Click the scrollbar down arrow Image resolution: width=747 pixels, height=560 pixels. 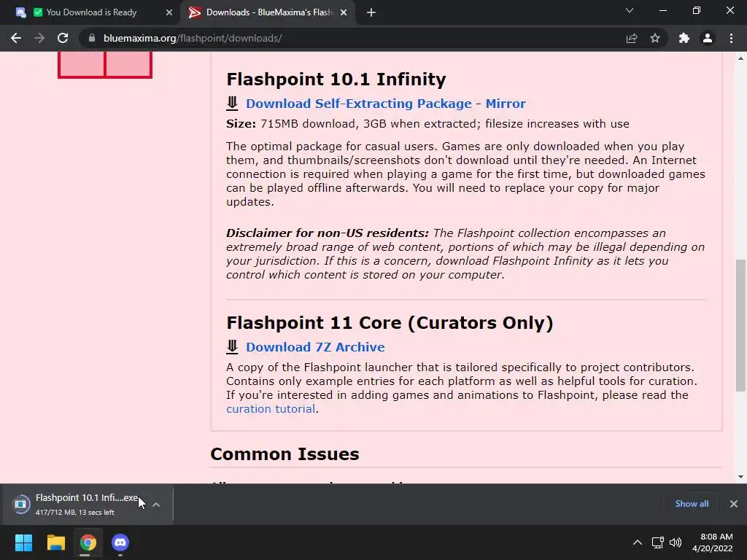pos(740,477)
